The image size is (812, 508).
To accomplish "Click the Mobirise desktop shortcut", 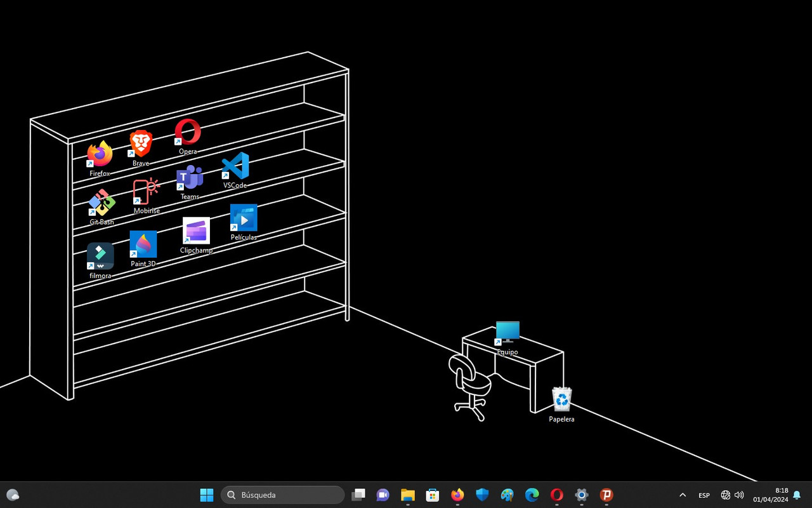I will click(147, 196).
